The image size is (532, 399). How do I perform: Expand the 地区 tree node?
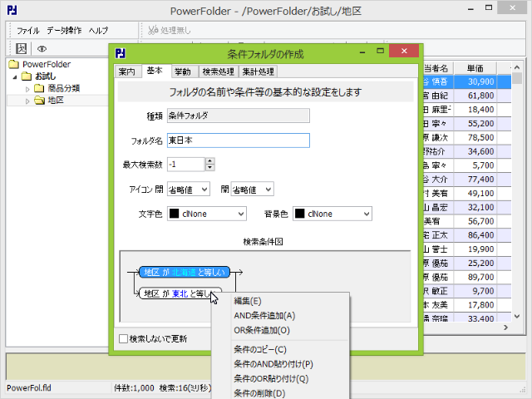[x=27, y=101]
